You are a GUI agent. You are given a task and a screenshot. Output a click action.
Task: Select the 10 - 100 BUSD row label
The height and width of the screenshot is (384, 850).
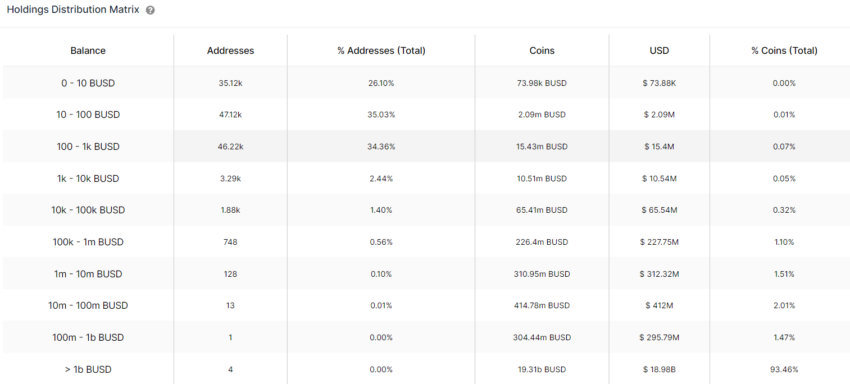(x=88, y=115)
